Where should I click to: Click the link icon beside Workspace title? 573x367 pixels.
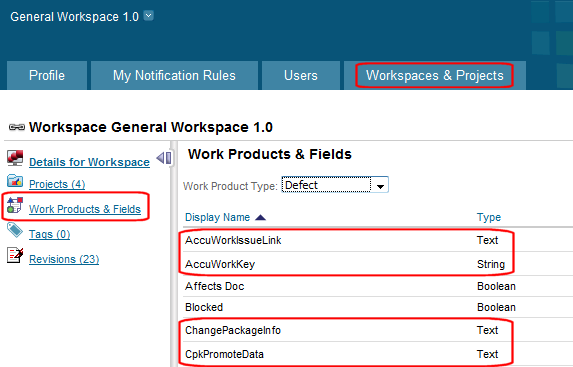point(17,127)
